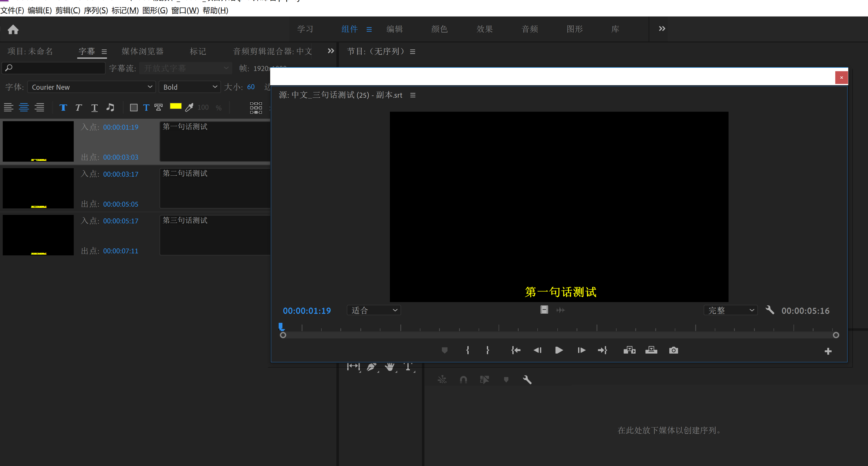The width and height of the screenshot is (868, 466).
Task: Go to In point
Action: tap(516, 350)
